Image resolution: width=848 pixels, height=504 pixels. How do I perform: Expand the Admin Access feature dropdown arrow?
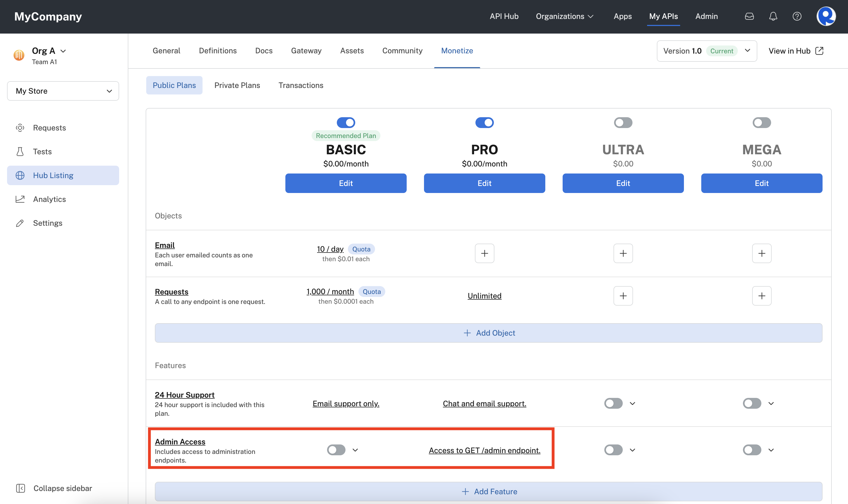point(355,449)
